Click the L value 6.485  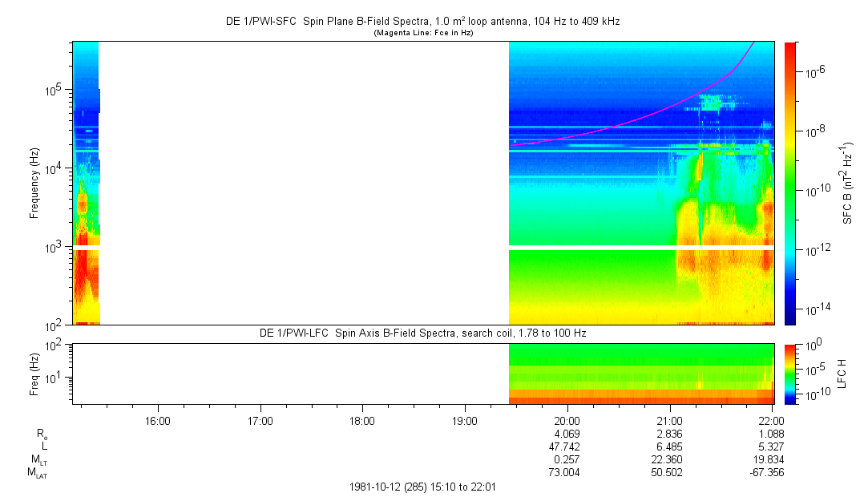[x=669, y=446]
